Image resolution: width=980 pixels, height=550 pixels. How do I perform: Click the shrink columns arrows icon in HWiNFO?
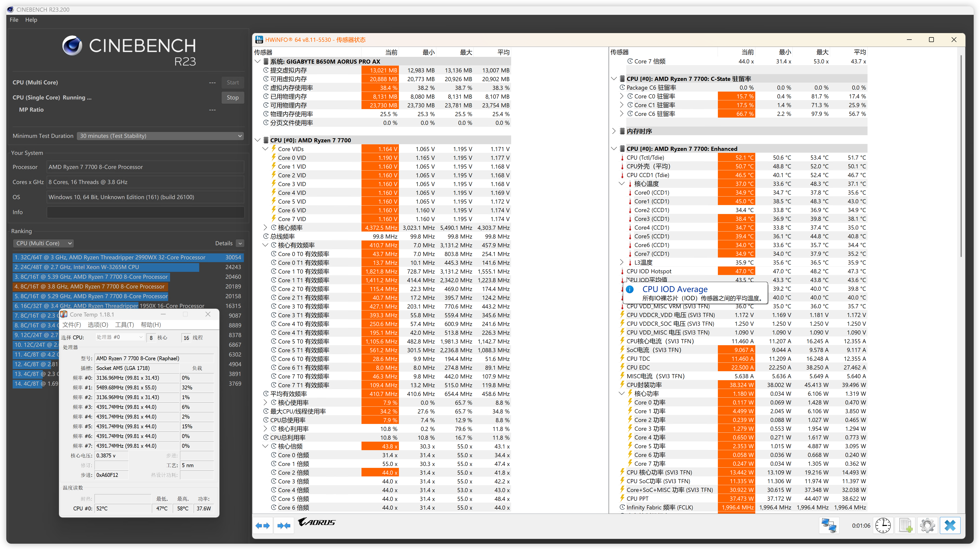(x=284, y=526)
